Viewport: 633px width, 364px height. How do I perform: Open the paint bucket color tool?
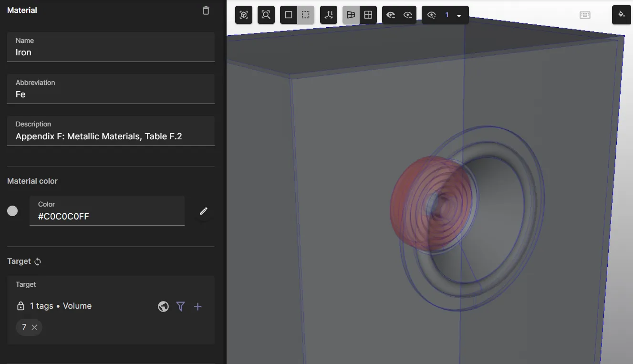coord(622,15)
